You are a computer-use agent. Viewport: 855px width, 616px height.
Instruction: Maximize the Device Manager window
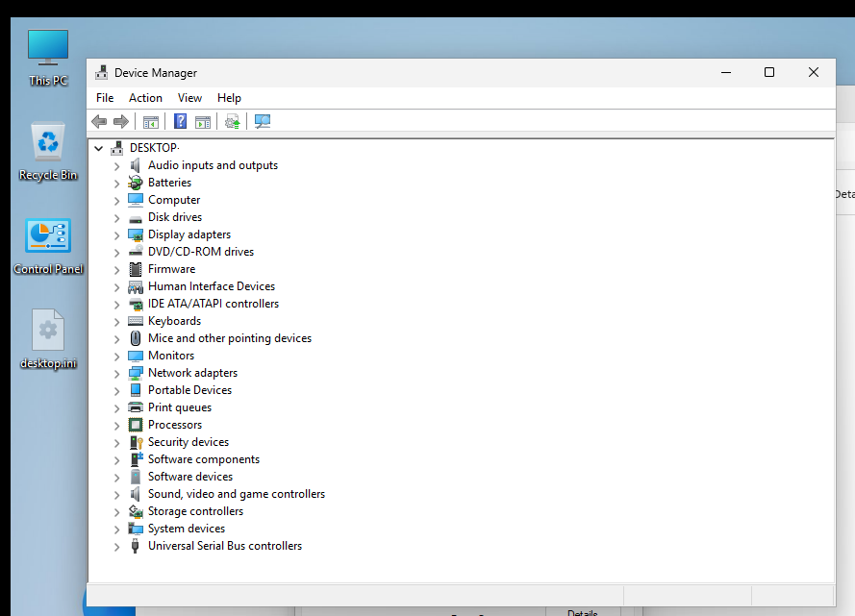coord(769,72)
